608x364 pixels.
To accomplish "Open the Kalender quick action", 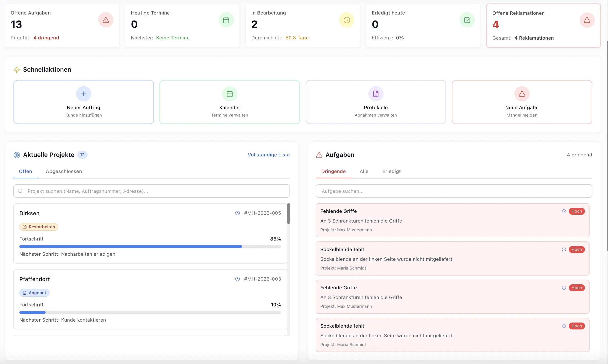I will pos(230,102).
